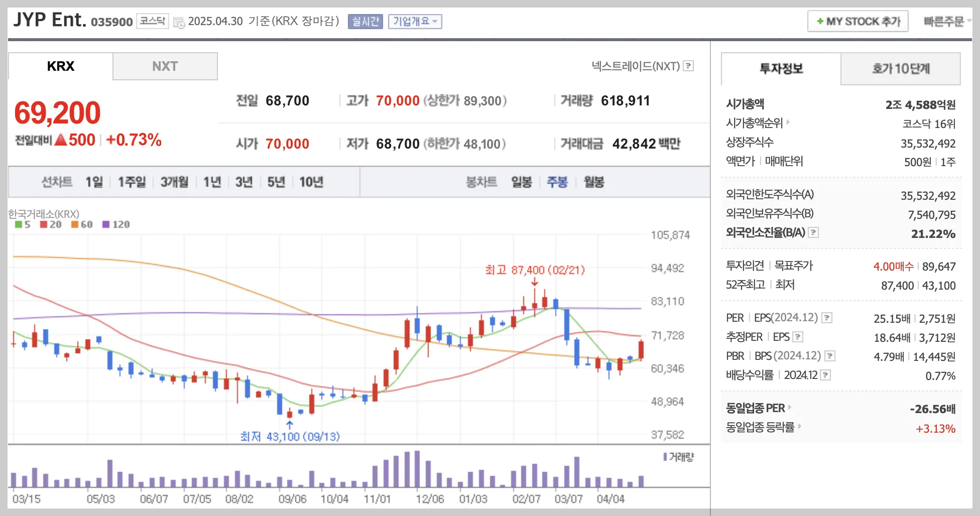Image resolution: width=980 pixels, height=516 pixels.
Task: Open the 호가10단계 tab
Action: [901, 69]
